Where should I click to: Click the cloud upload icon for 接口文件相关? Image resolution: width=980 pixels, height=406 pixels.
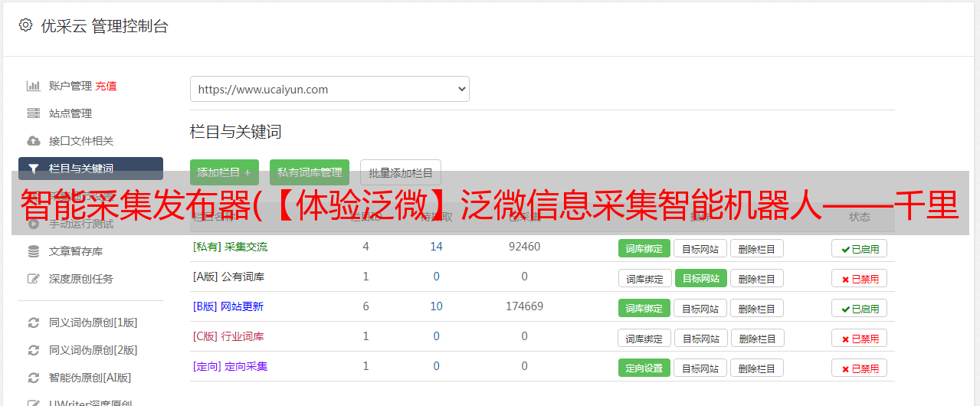click(x=34, y=141)
